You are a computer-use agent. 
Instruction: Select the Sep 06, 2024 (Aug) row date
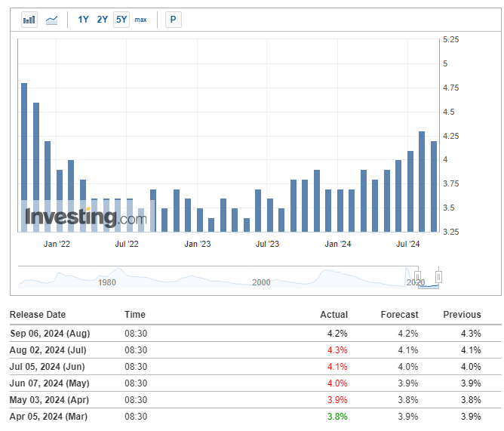[50, 334]
